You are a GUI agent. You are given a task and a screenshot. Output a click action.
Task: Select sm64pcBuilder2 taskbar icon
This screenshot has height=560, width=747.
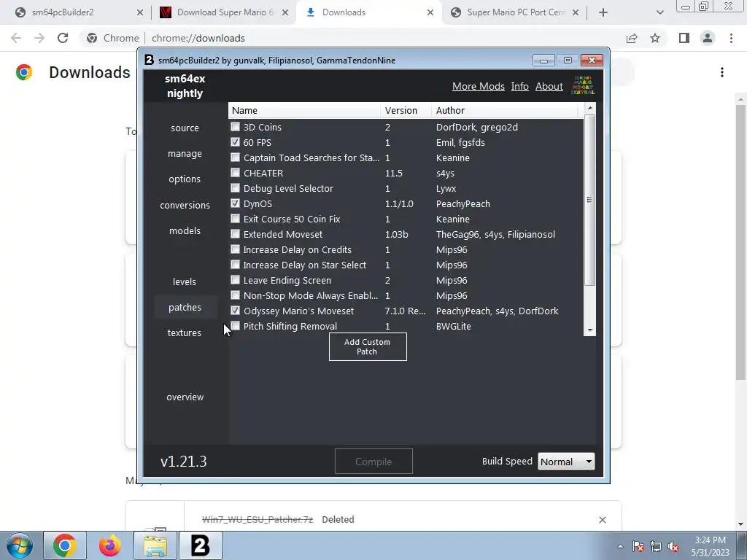[201, 545]
